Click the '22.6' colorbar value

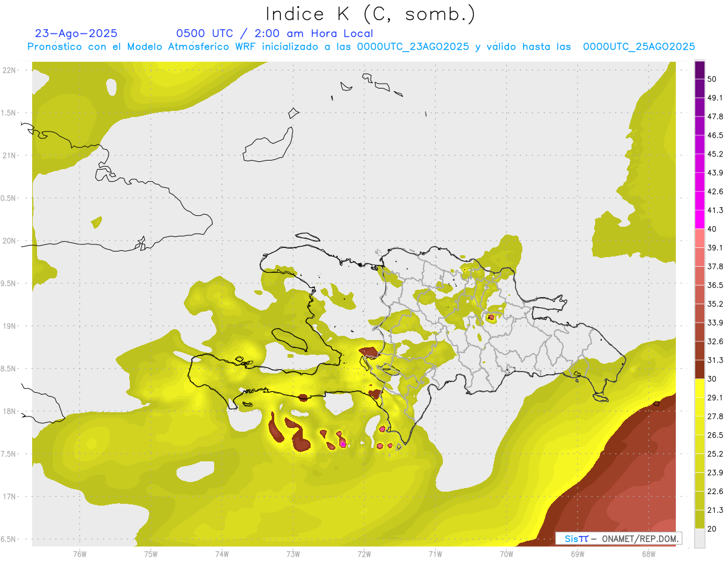(715, 492)
